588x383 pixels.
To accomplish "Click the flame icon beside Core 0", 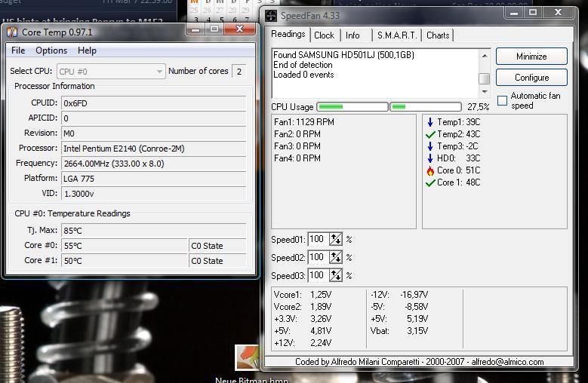I will (430, 170).
